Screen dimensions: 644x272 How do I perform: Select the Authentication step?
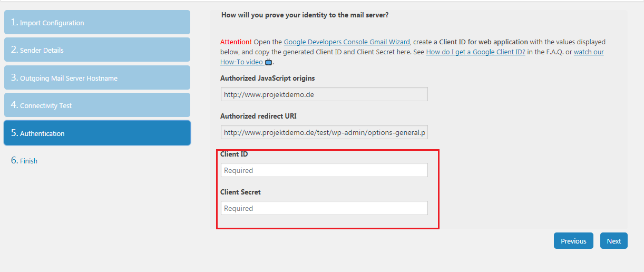point(97,133)
